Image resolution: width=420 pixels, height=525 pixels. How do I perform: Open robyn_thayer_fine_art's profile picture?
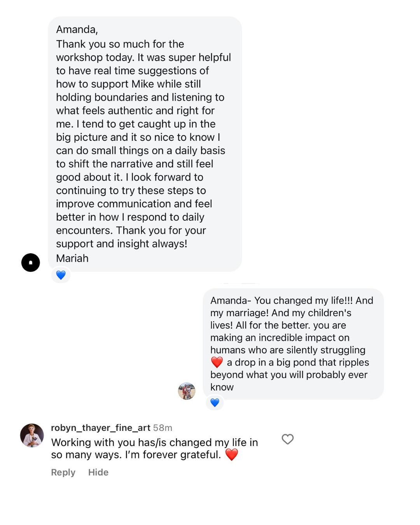point(32,435)
